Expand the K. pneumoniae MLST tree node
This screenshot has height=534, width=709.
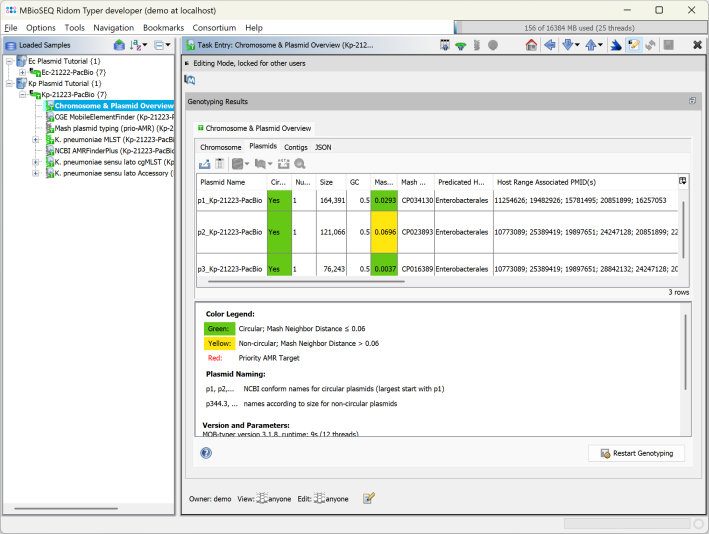point(36,139)
